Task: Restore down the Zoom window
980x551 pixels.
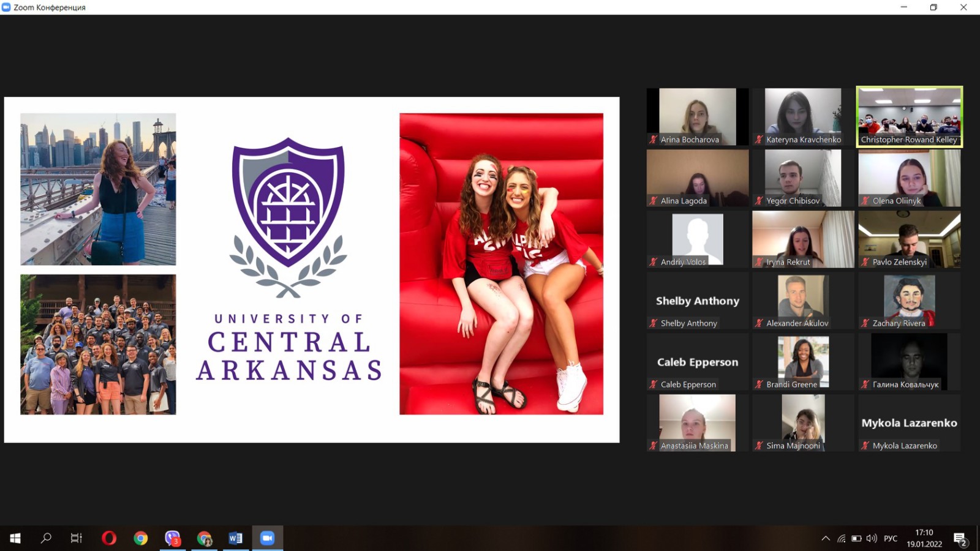Action: [933, 7]
